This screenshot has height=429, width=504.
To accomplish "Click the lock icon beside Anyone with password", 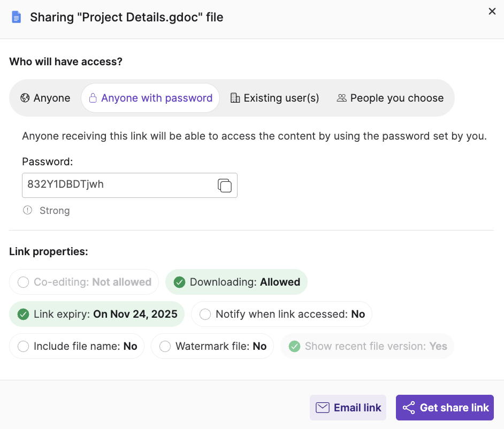I will coord(94,98).
